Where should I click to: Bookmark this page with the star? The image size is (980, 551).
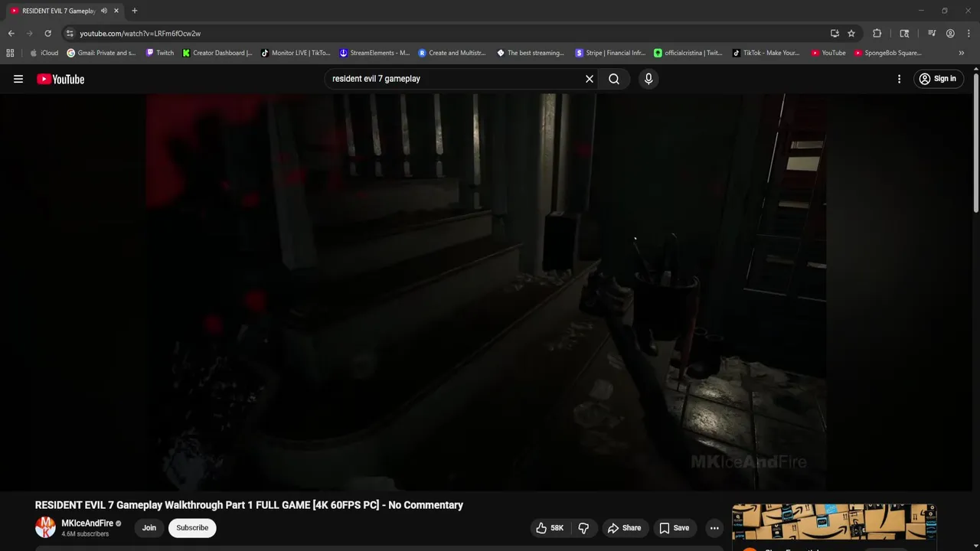851,34
